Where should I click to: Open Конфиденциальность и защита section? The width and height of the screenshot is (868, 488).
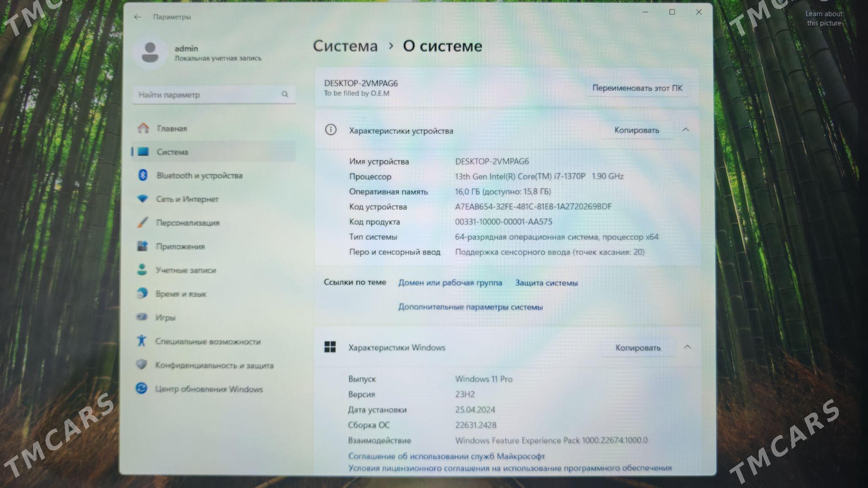click(x=214, y=365)
